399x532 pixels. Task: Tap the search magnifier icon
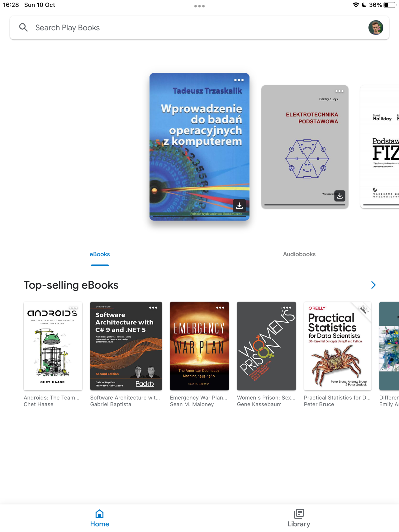(x=23, y=27)
